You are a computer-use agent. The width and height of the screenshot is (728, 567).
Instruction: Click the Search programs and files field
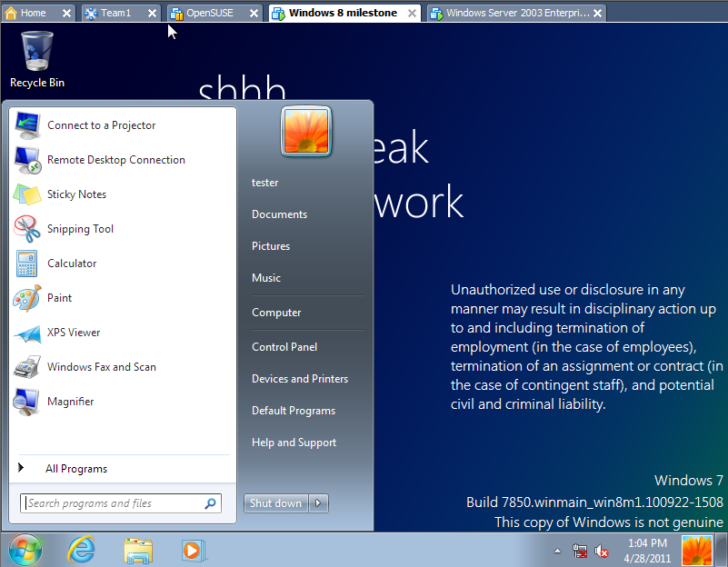pos(121,503)
